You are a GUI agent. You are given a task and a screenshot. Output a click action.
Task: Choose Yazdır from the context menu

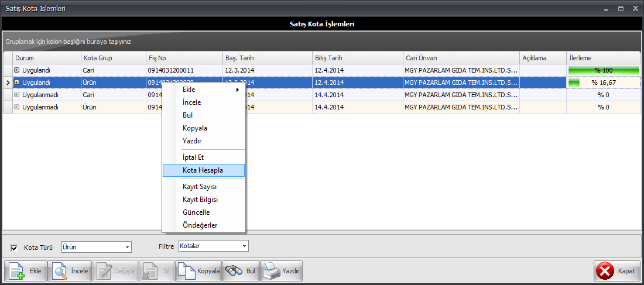204,140
